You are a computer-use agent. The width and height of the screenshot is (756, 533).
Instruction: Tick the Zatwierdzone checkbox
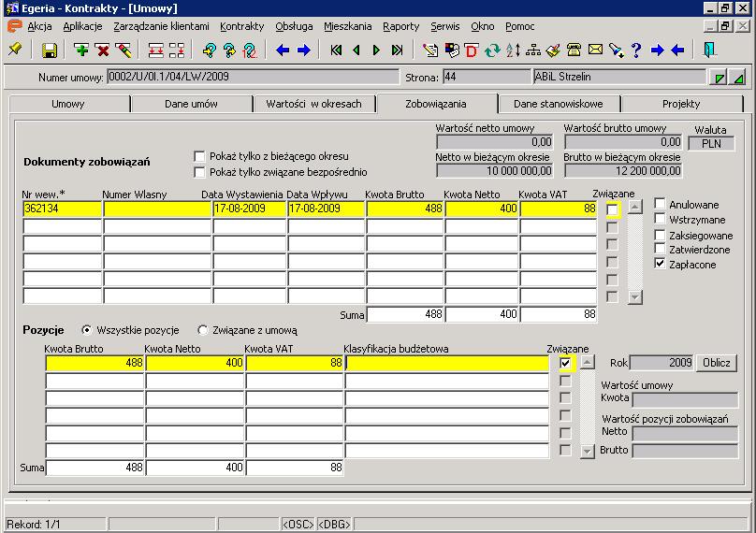660,249
